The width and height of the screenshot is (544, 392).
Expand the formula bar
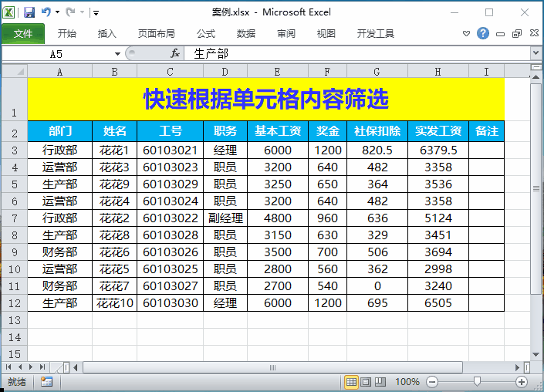[x=536, y=53]
